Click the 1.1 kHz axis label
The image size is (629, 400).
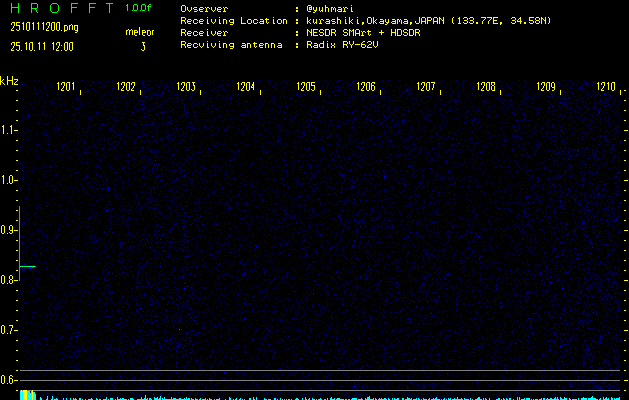[x=8, y=130]
